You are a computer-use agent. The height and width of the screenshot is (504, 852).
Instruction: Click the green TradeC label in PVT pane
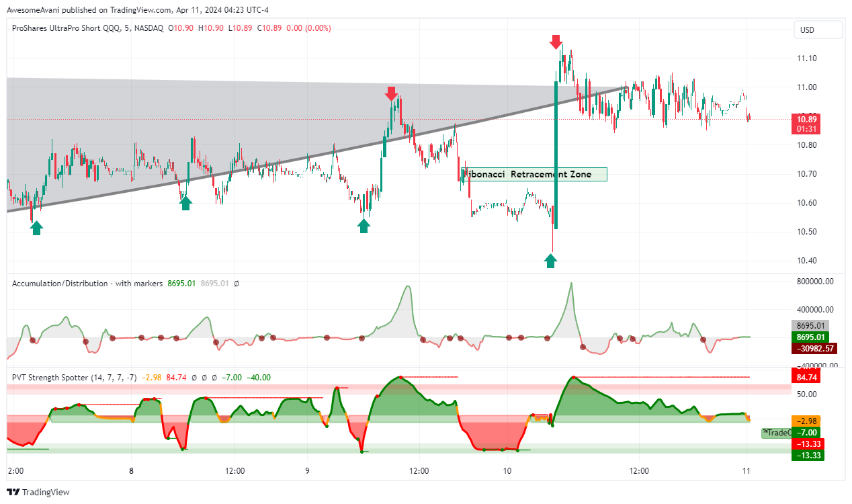[x=776, y=433]
